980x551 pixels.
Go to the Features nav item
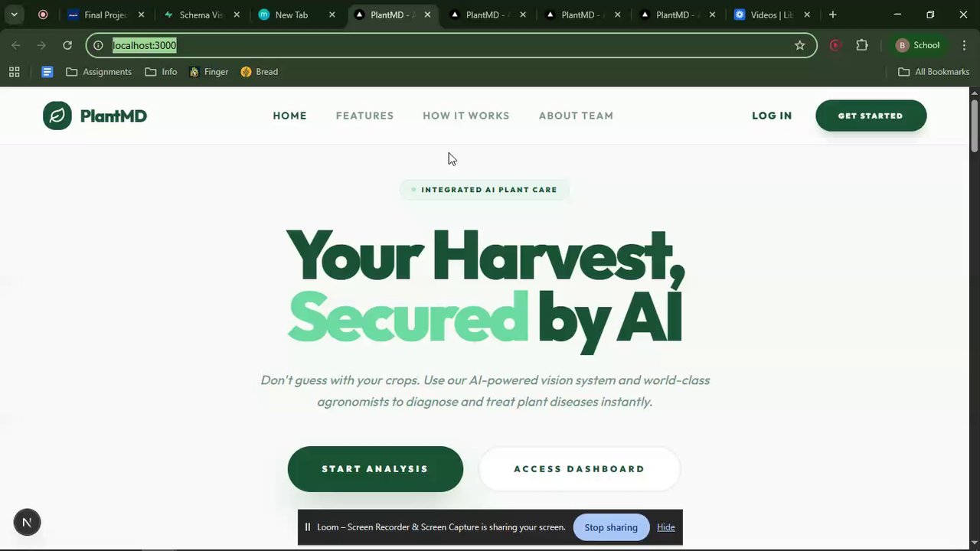tap(364, 116)
